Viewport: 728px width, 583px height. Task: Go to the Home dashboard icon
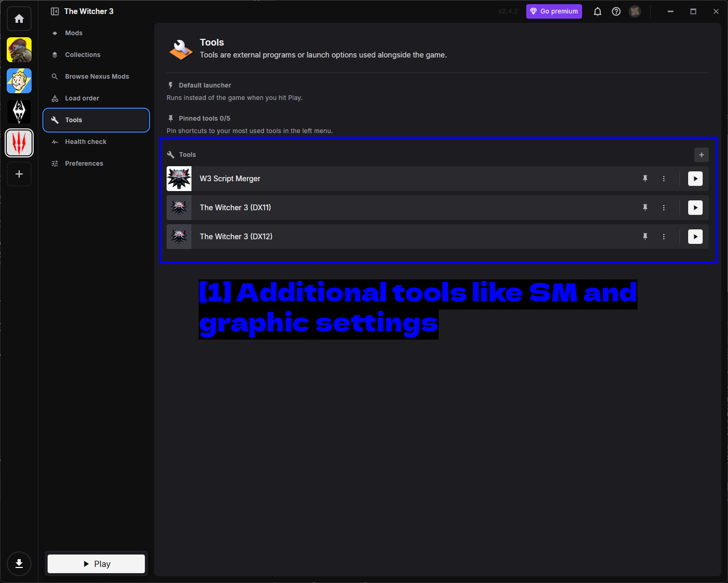point(19,19)
